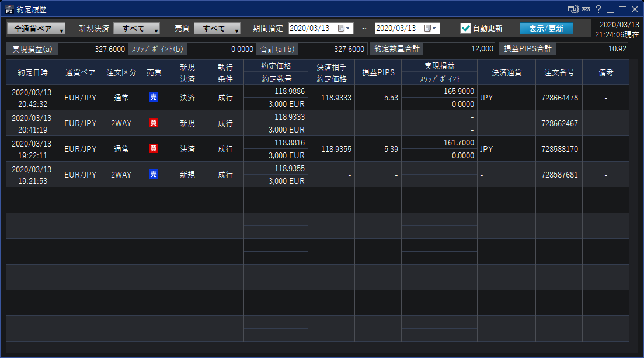
Task: Toggle the 自動更新 auto-refresh checkbox
Action: pyautogui.click(x=465, y=28)
